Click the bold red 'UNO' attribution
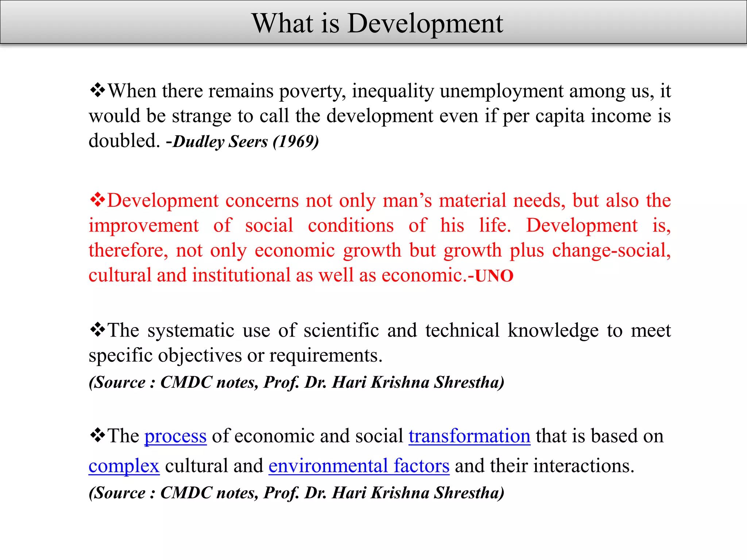Viewport: 747px width, 560px height. click(x=494, y=276)
